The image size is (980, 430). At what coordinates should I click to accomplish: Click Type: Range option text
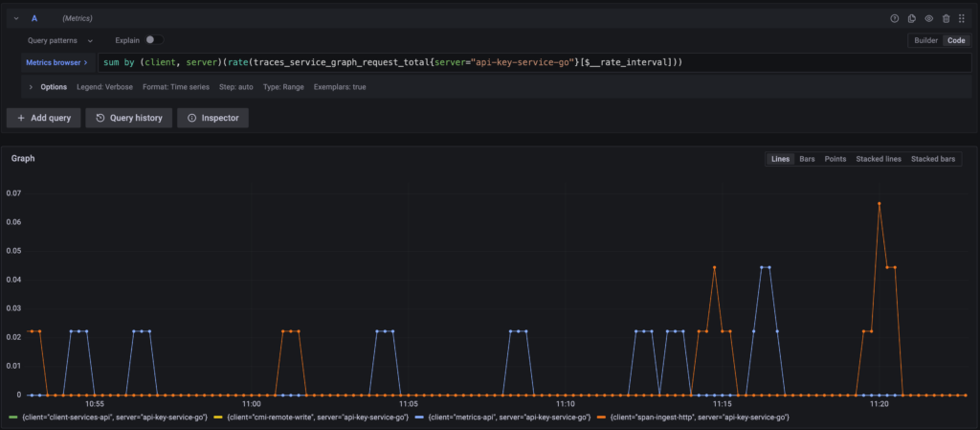283,87
